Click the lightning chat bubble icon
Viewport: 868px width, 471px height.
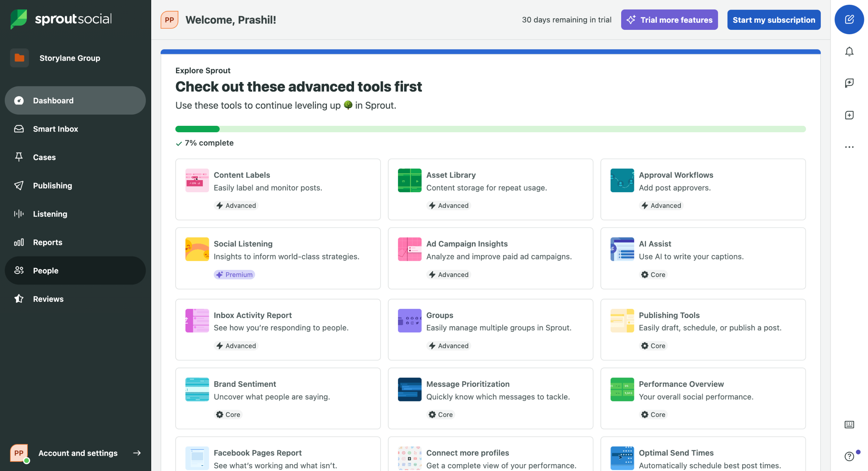(849, 83)
